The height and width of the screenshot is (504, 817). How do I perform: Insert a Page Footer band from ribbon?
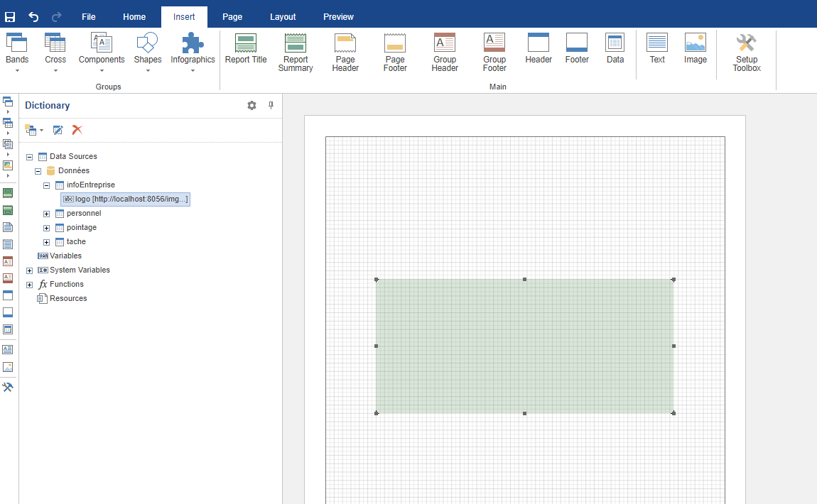click(x=395, y=52)
